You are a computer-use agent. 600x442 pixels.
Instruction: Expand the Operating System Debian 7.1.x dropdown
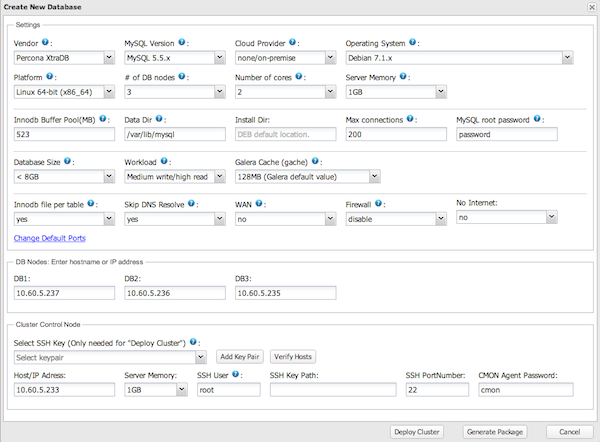[x=458, y=59]
